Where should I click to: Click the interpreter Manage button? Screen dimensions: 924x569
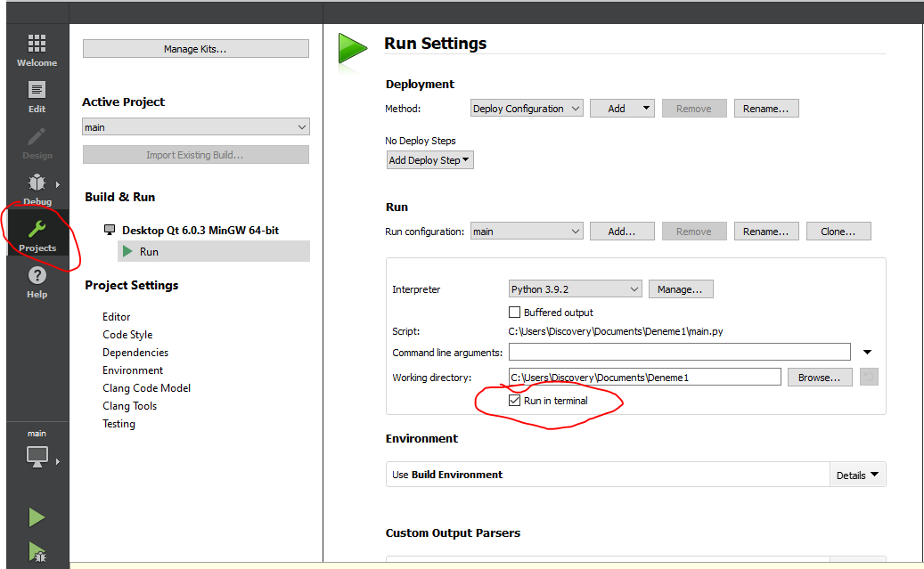[681, 289]
